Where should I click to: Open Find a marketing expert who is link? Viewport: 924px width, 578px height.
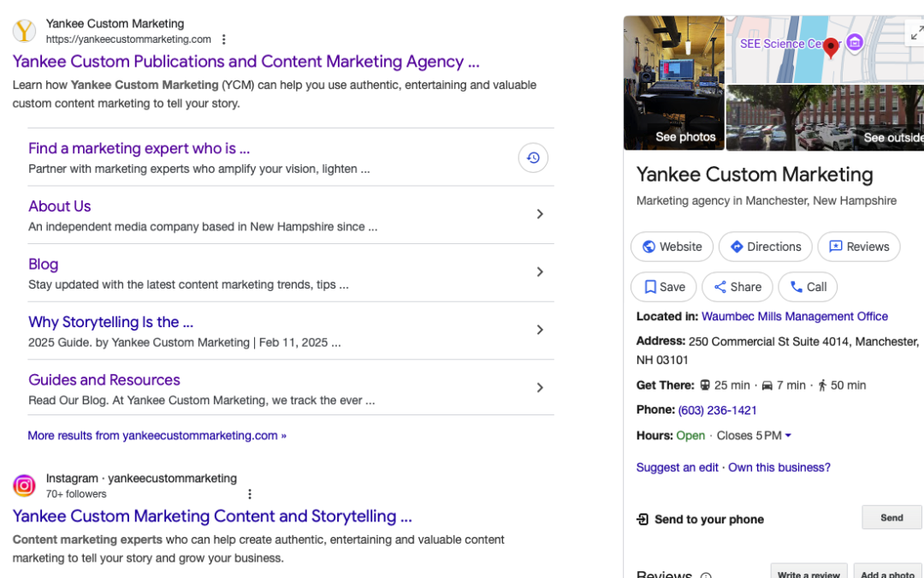[x=139, y=148]
